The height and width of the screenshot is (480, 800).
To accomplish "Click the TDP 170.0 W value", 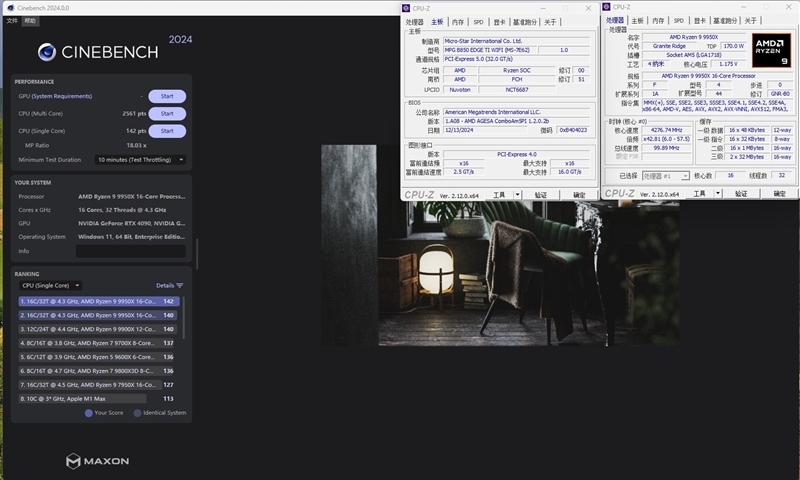I will click(x=734, y=46).
